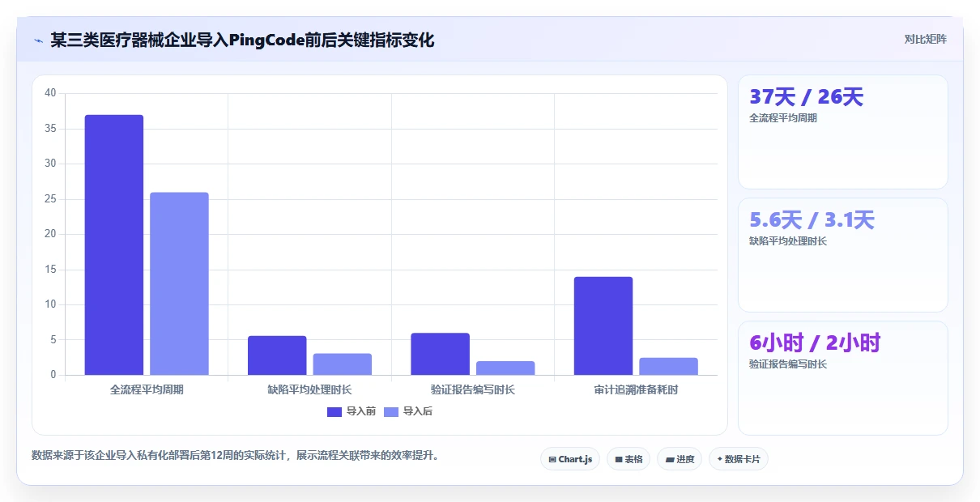Screen dimensions: 980x502
Task: Click the sparkle icon in 数据卡片 tag
Action: (x=719, y=459)
